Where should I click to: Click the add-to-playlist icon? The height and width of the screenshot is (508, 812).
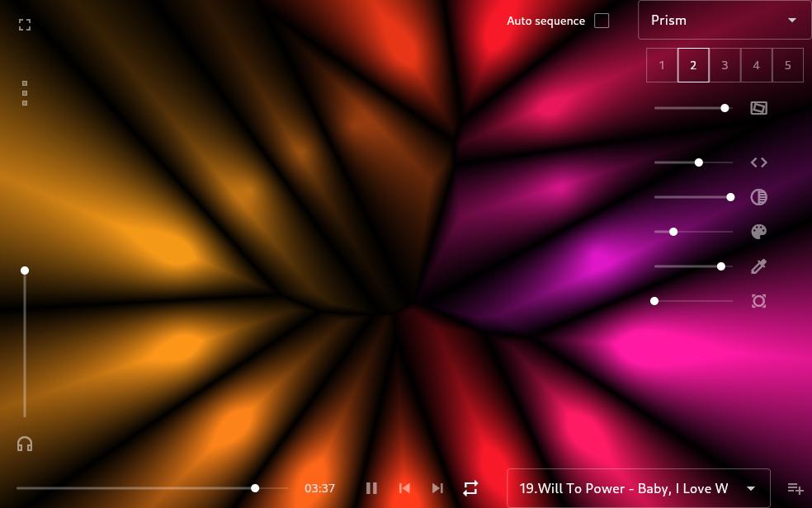795,488
